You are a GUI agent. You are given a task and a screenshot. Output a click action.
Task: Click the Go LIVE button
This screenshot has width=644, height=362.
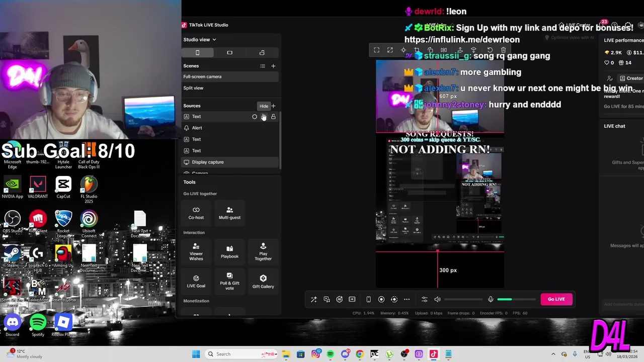(x=556, y=299)
